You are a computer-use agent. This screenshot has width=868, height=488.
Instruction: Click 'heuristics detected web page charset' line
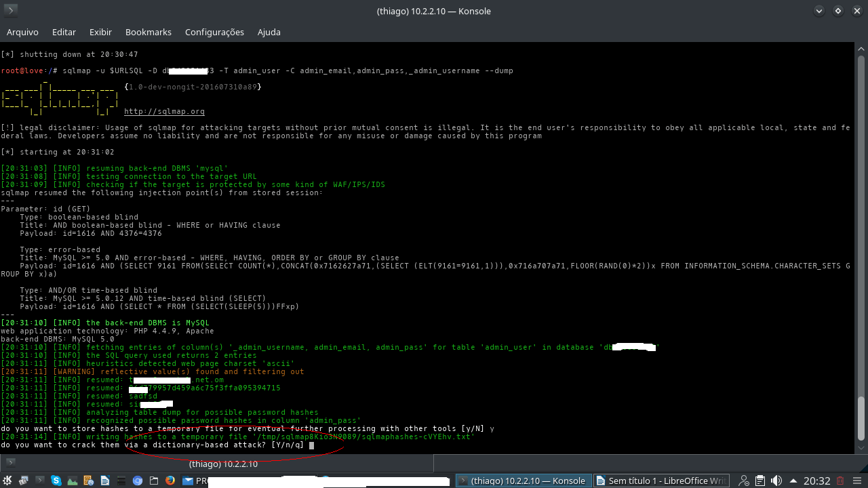(x=148, y=363)
